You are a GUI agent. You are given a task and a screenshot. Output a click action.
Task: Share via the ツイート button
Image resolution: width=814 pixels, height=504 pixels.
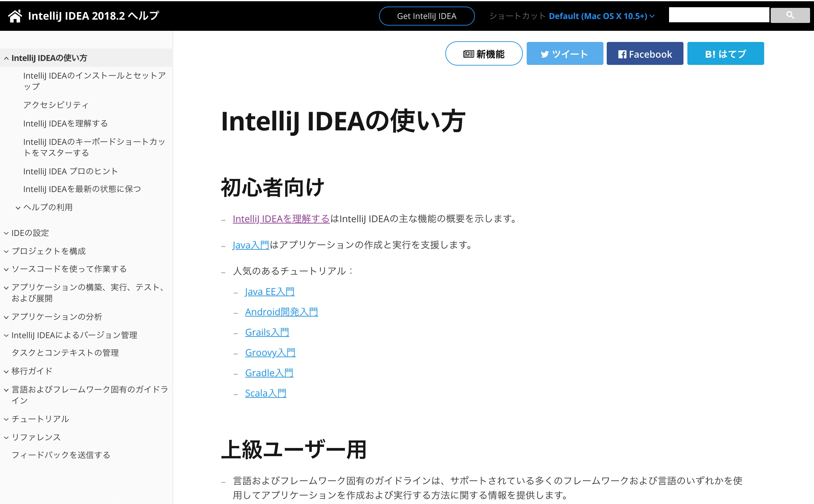(x=564, y=54)
